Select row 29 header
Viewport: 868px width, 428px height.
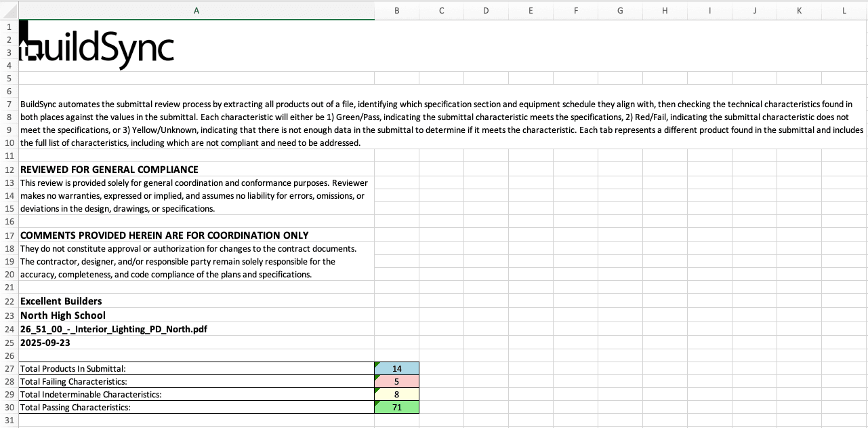9,394
